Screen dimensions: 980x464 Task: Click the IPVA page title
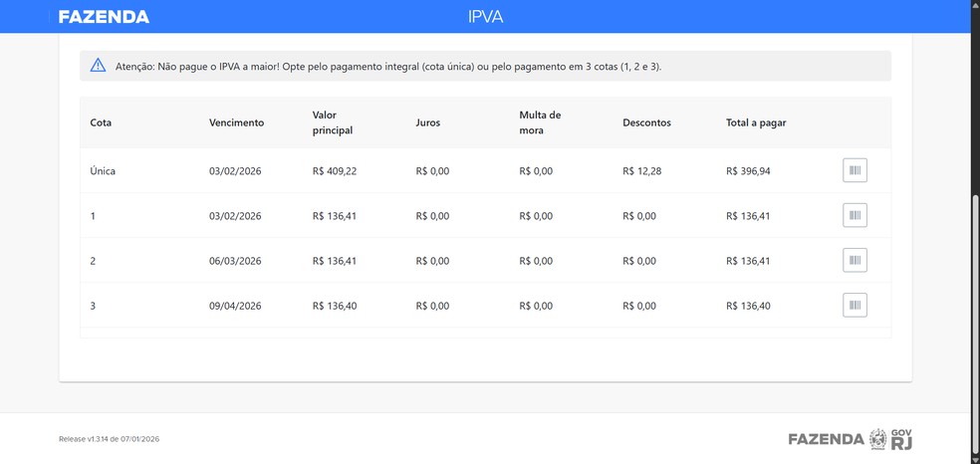[x=485, y=17]
